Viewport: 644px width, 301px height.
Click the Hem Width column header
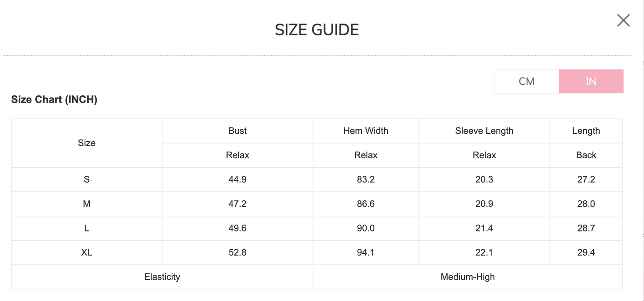tap(365, 131)
